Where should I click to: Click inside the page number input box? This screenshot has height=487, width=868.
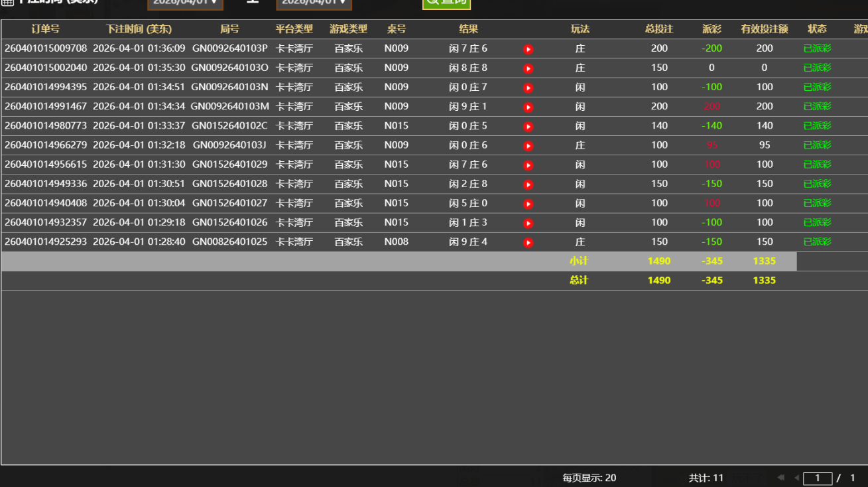818,477
